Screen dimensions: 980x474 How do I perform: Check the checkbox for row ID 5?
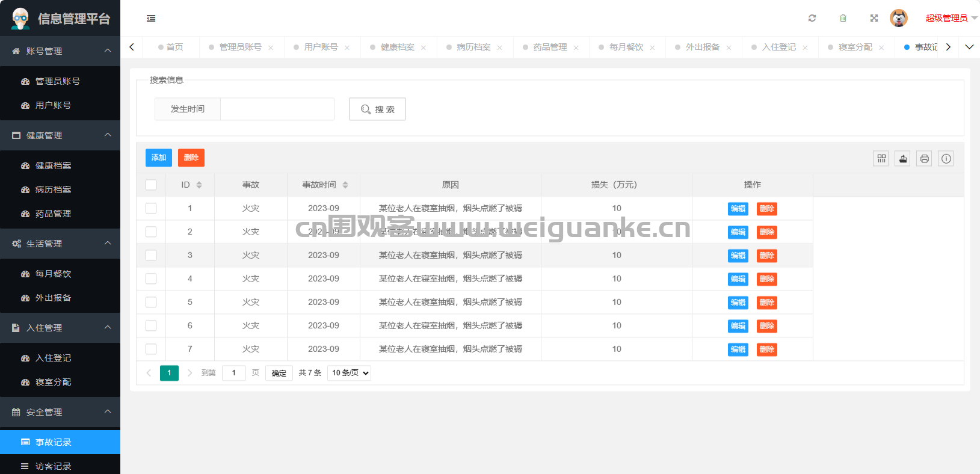[151, 302]
